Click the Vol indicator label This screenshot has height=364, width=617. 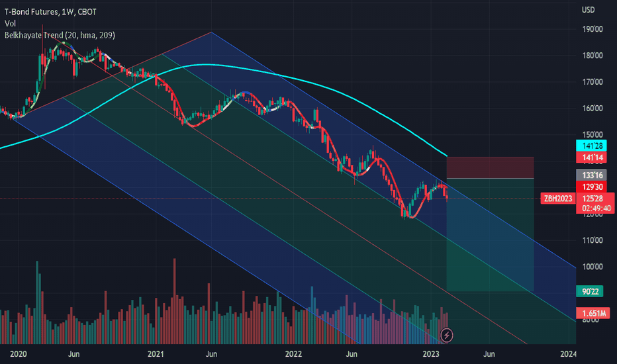coord(10,24)
